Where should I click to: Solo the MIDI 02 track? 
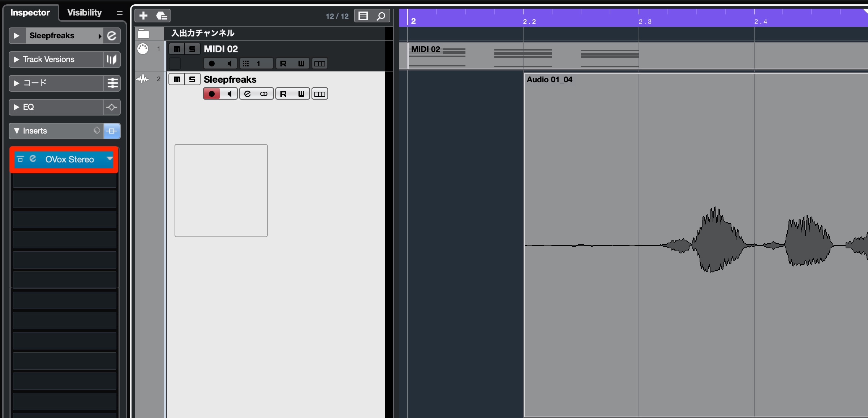tap(192, 49)
